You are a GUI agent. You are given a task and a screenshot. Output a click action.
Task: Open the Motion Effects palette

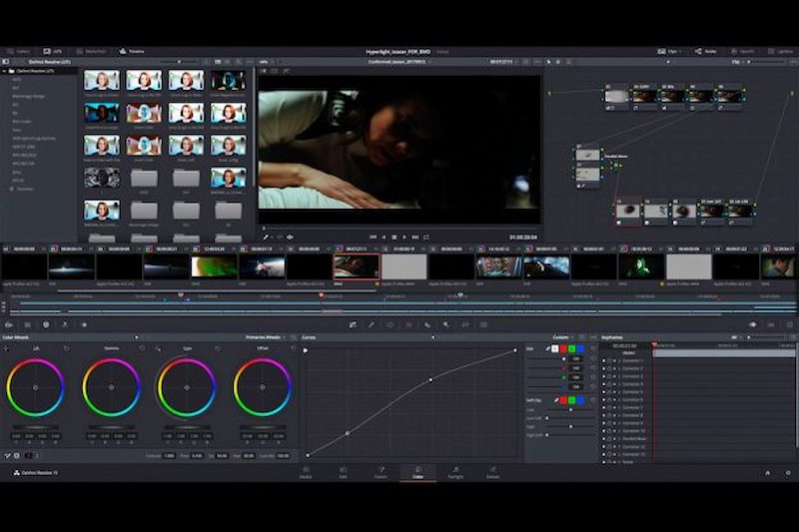pyautogui.click(x=84, y=324)
